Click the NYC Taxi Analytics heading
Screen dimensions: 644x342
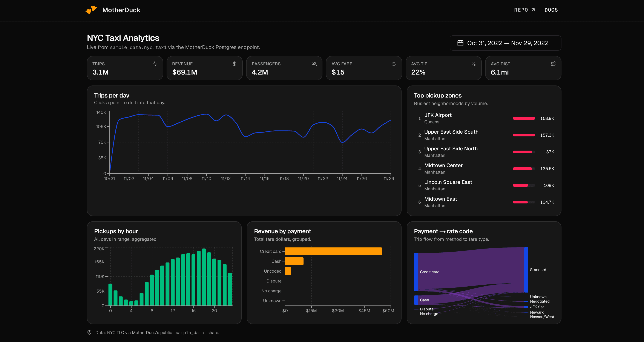coord(123,38)
